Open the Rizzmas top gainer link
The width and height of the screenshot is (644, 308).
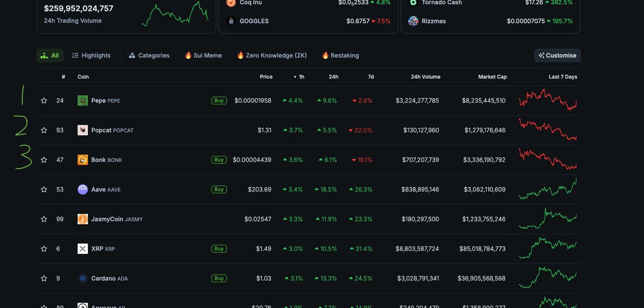434,21
